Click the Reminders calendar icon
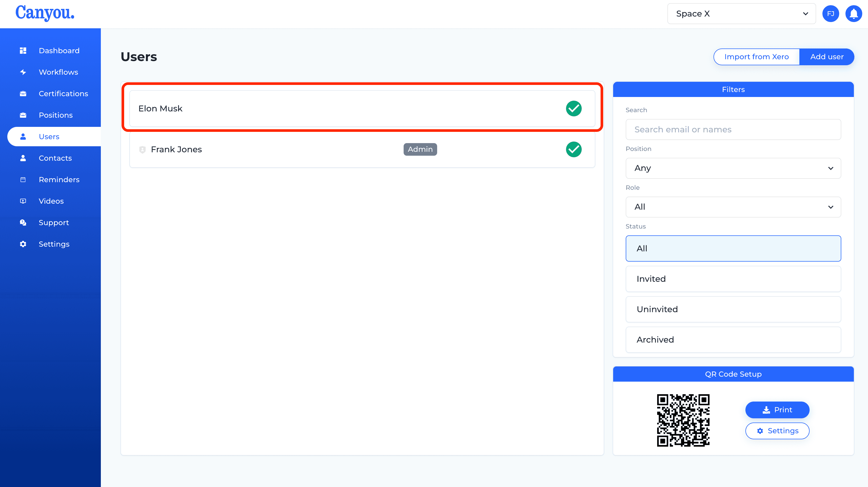Image resolution: width=868 pixels, height=487 pixels. [23, 180]
